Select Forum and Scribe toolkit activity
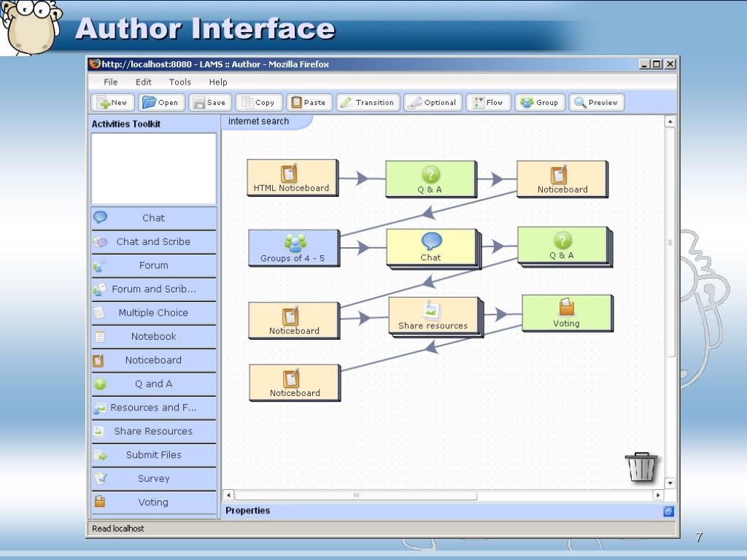This screenshot has width=747, height=560. (x=153, y=289)
